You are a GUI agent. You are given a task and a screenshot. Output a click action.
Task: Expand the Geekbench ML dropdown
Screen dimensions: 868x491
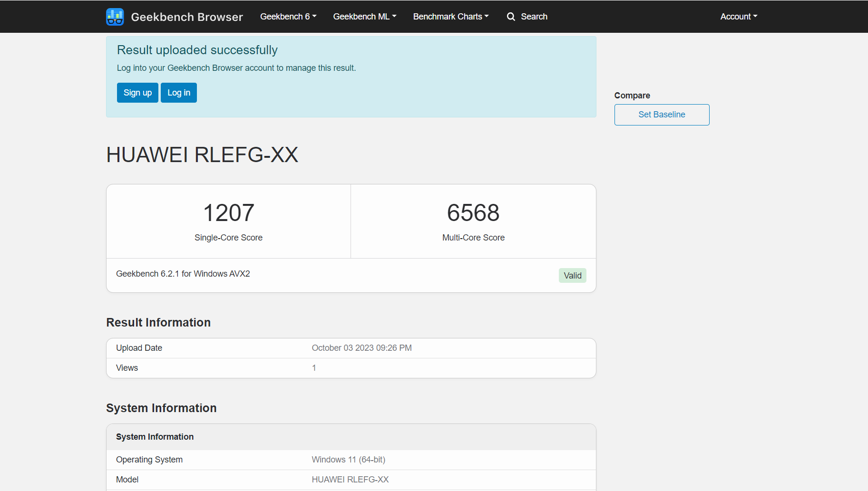click(365, 17)
